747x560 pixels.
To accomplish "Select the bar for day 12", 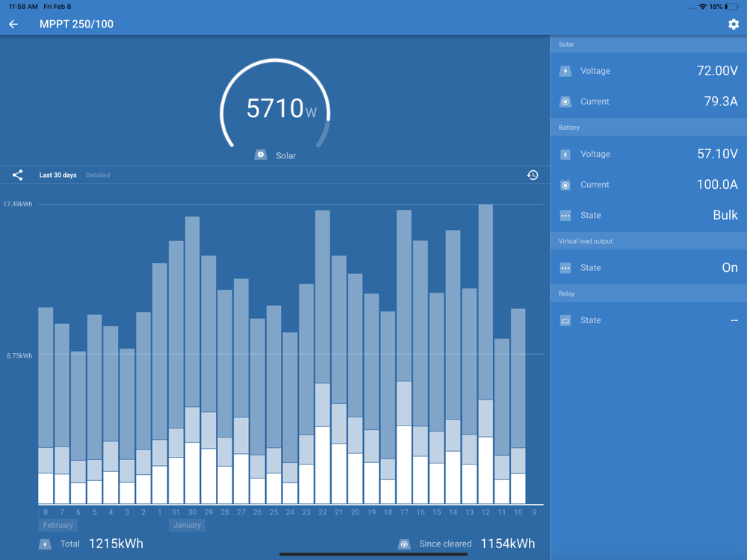I will pyautogui.click(x=486, y=354).
